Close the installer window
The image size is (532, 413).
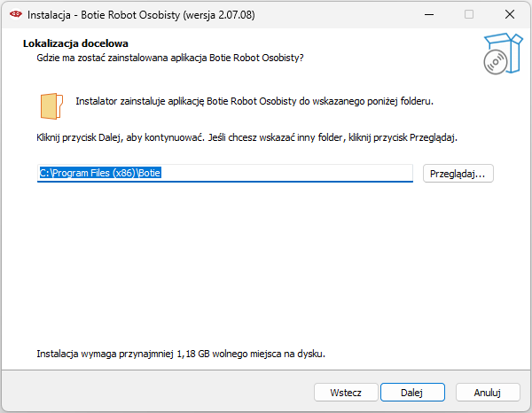pyautogui.click(x=509, y=14)
